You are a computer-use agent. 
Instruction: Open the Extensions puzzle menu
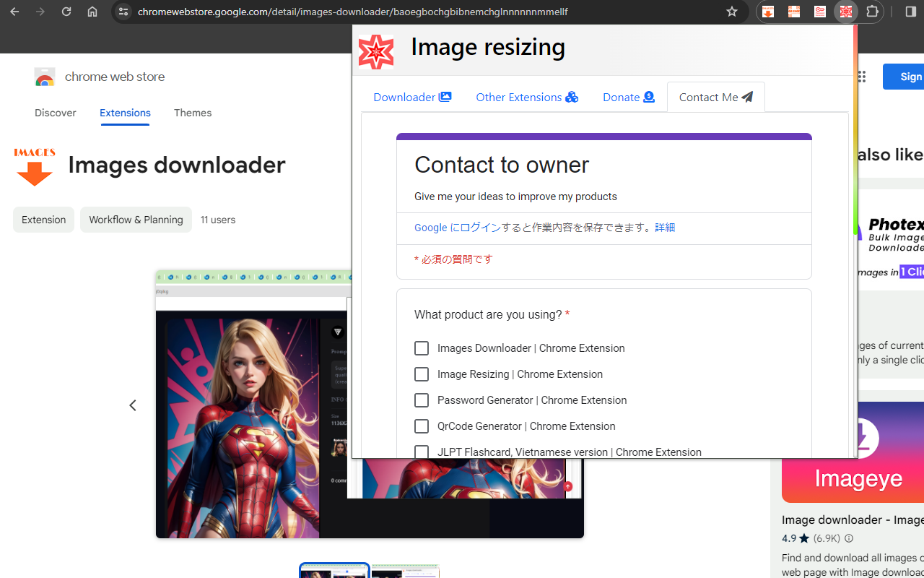(872, 12)
